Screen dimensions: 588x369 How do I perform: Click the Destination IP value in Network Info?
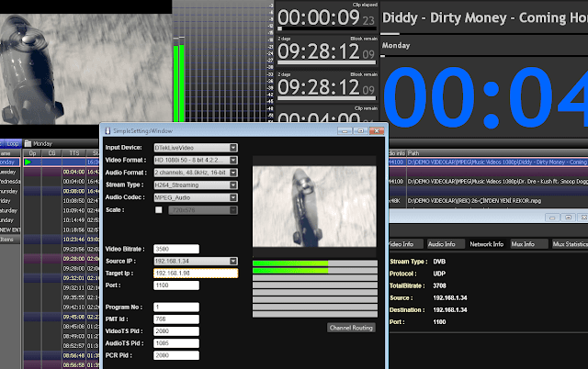pos(450,310)
